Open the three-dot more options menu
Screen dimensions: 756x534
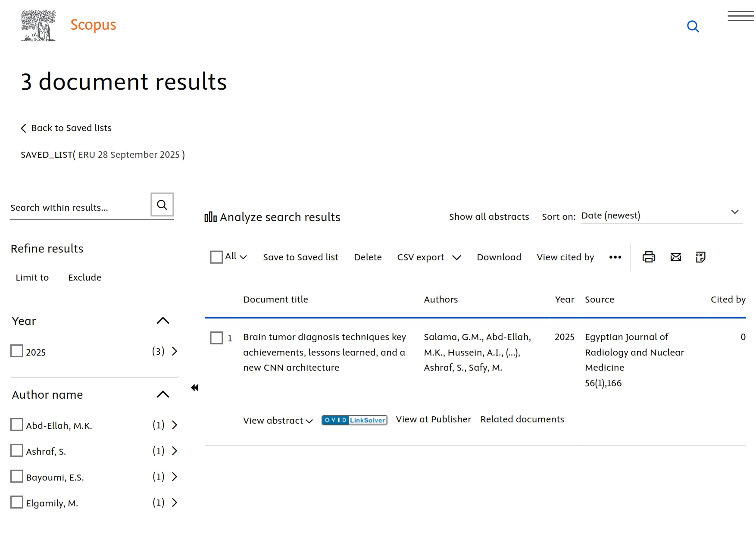click(615, 257)
